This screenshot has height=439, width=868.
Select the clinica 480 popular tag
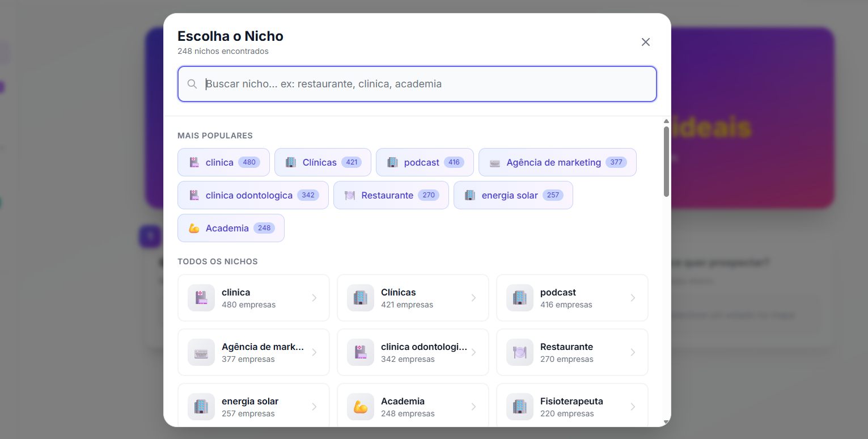223,162
